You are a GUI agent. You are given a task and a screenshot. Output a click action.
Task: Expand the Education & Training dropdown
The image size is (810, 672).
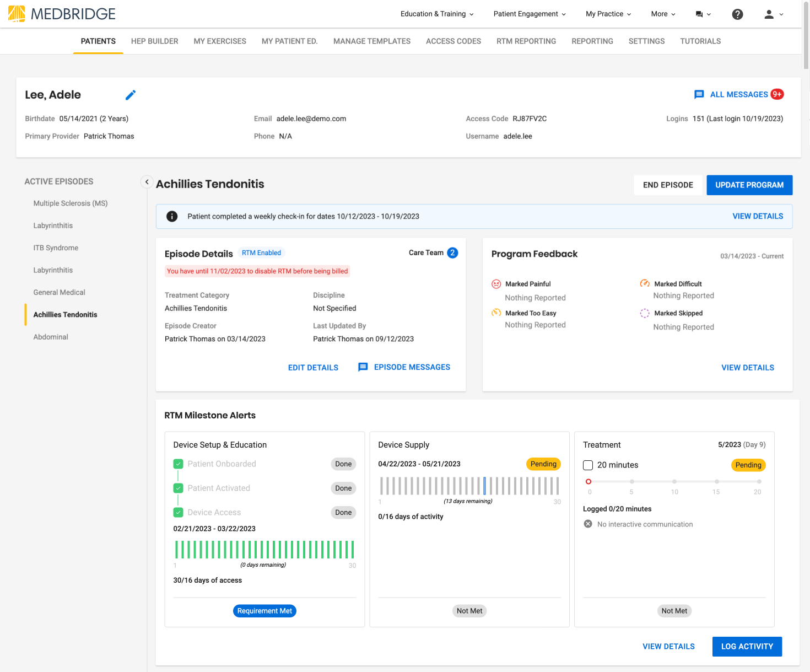click(437, 14)
